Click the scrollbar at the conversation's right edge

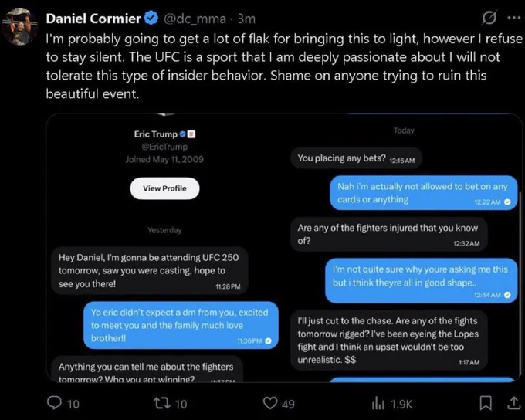520,285
